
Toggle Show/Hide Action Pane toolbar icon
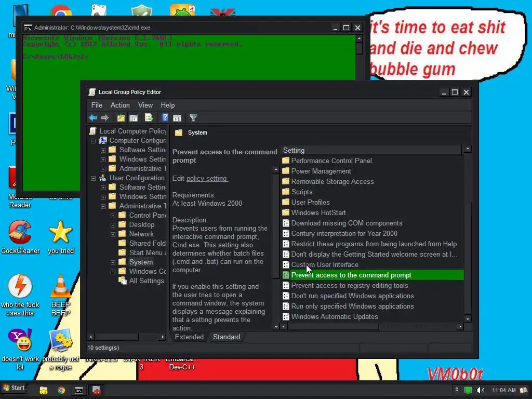click(x=177, y=118)
